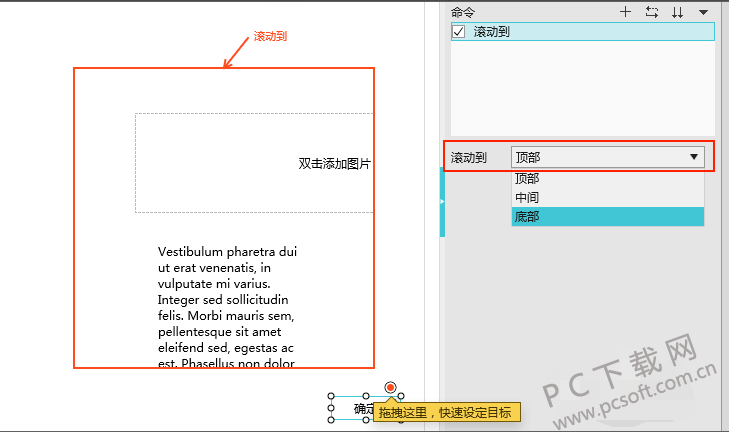
Task: Choose 顶部 from the dropdown list
Action: (608, 178)
